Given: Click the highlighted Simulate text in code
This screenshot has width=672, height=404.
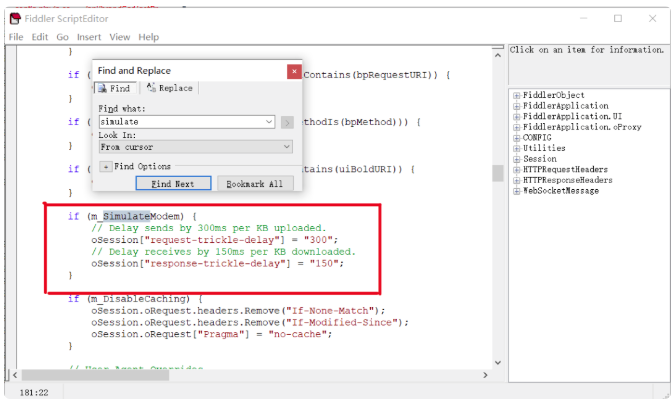Looking at the screenshot, I should point(127,216).
